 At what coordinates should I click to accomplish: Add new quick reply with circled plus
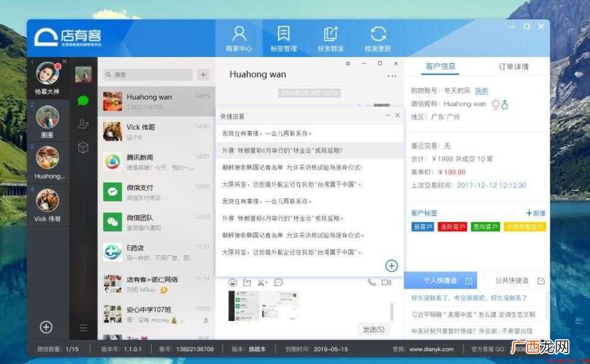392,266
